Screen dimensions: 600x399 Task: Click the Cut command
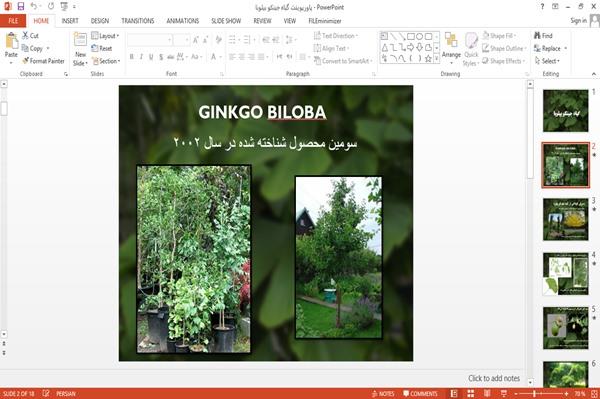[30, 36]
